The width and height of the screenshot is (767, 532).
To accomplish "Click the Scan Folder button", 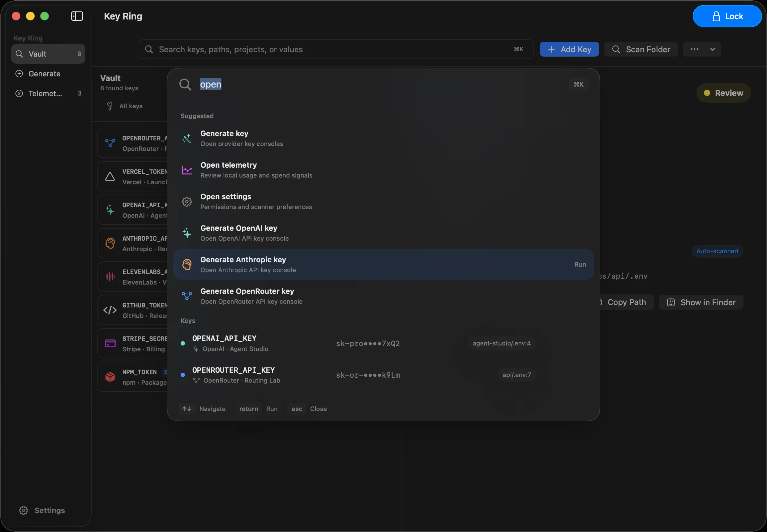I will point(641,49).
